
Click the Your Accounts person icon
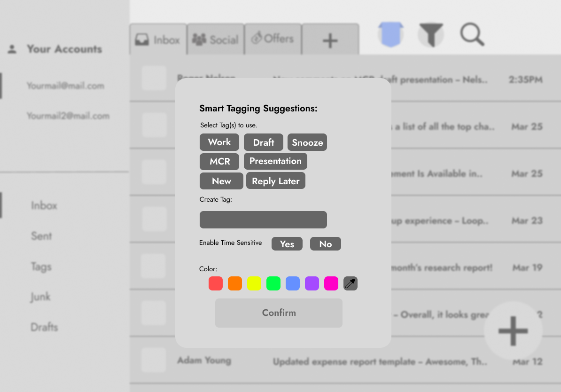pyautogui.click(x=12, y=49)
